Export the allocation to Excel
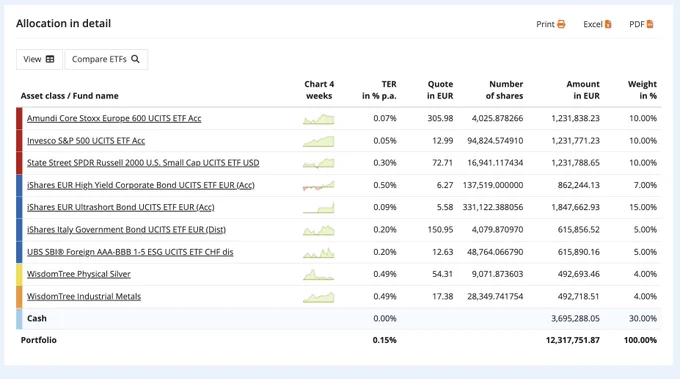Viewport: 680px width, 379px height. tap(597, 24)
